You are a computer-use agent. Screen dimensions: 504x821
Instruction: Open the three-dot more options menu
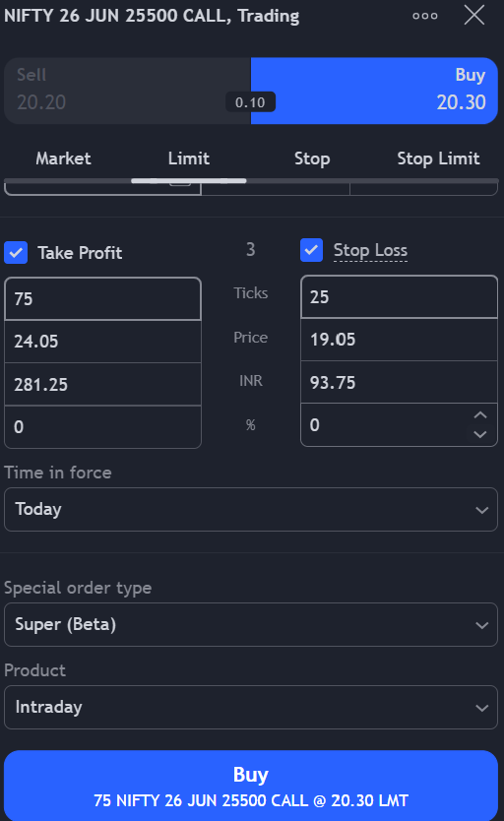click(425, 16)
